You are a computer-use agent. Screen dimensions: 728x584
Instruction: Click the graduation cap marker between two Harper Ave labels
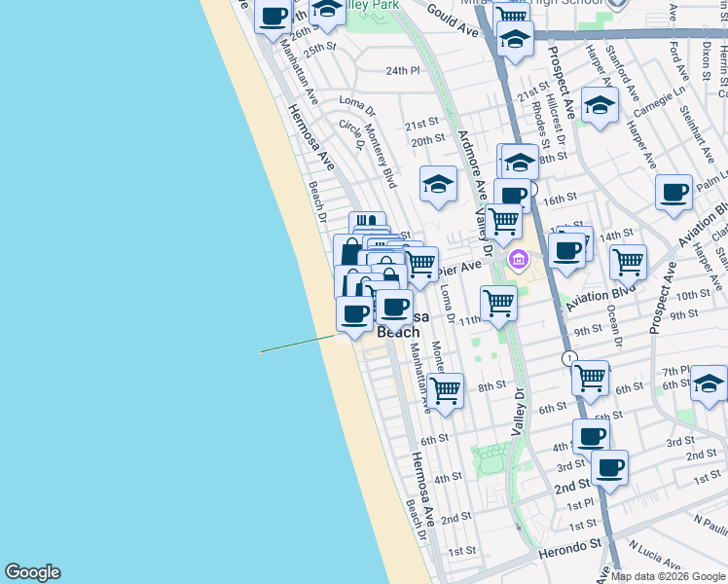pos(600,109)
